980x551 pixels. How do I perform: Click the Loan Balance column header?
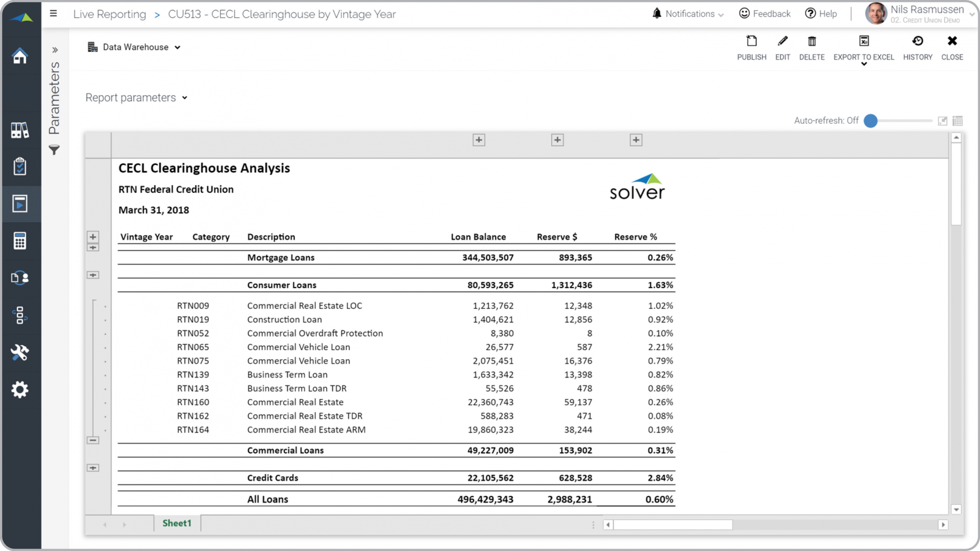[x=478, y=237]
